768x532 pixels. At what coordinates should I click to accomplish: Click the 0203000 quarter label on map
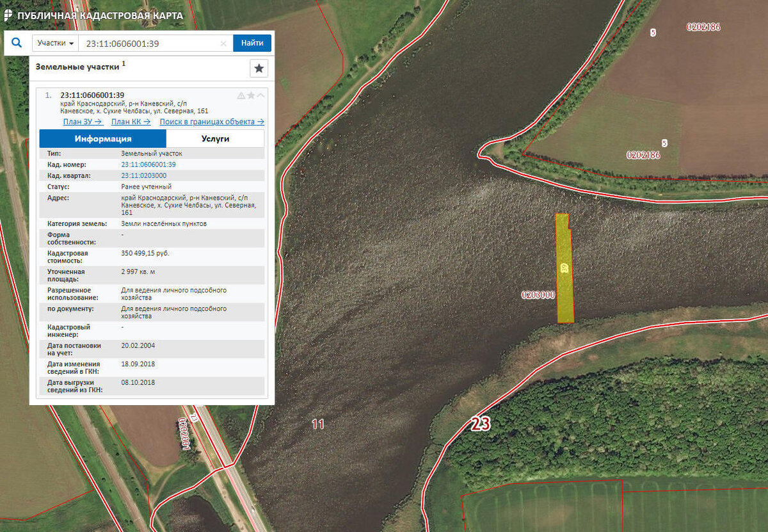coord(538,295)
